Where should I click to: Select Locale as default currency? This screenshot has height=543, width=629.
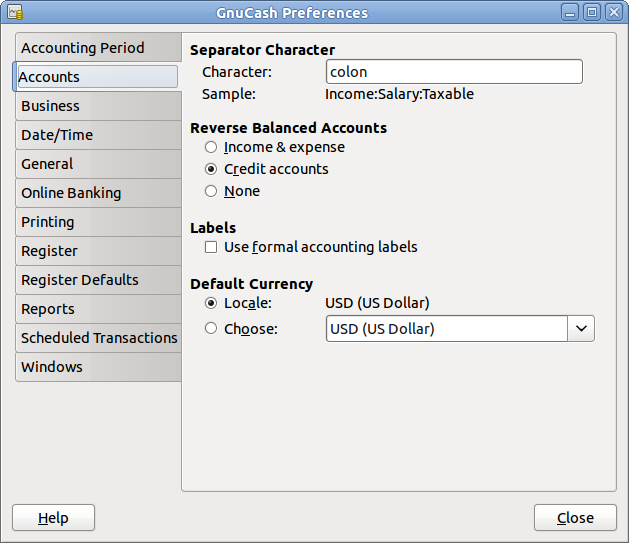coord(211,303)
